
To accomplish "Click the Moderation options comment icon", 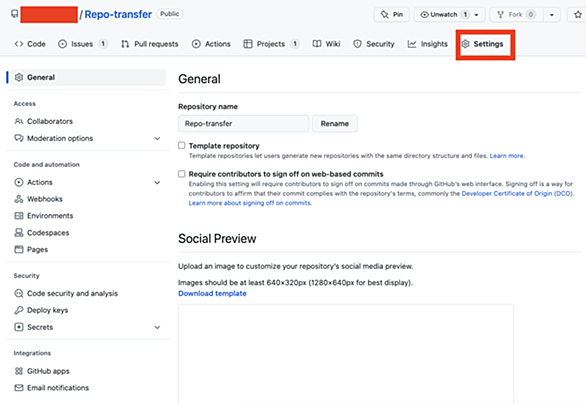I will [19, 138].
